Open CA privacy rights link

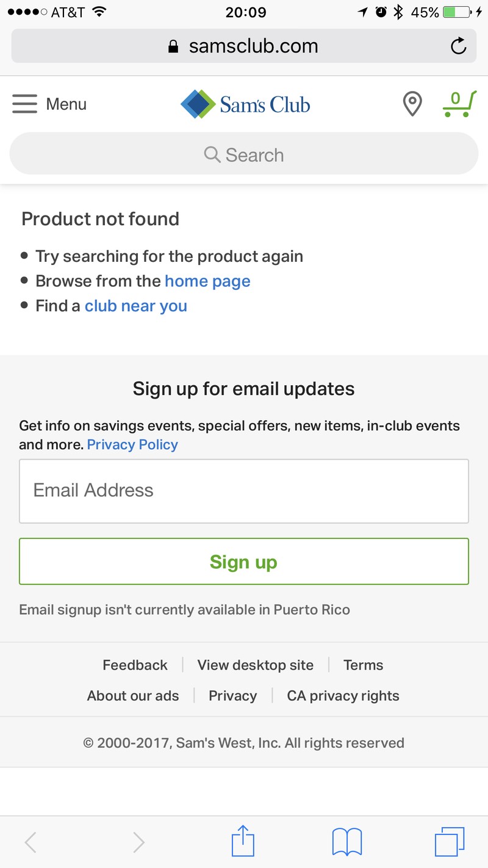point(343,696)
